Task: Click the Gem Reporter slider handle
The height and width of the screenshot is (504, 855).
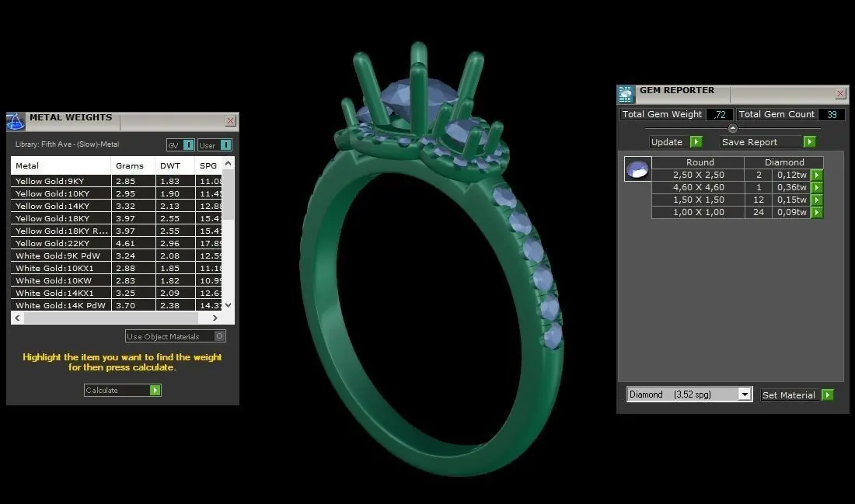Action: [x=733, y=128]
